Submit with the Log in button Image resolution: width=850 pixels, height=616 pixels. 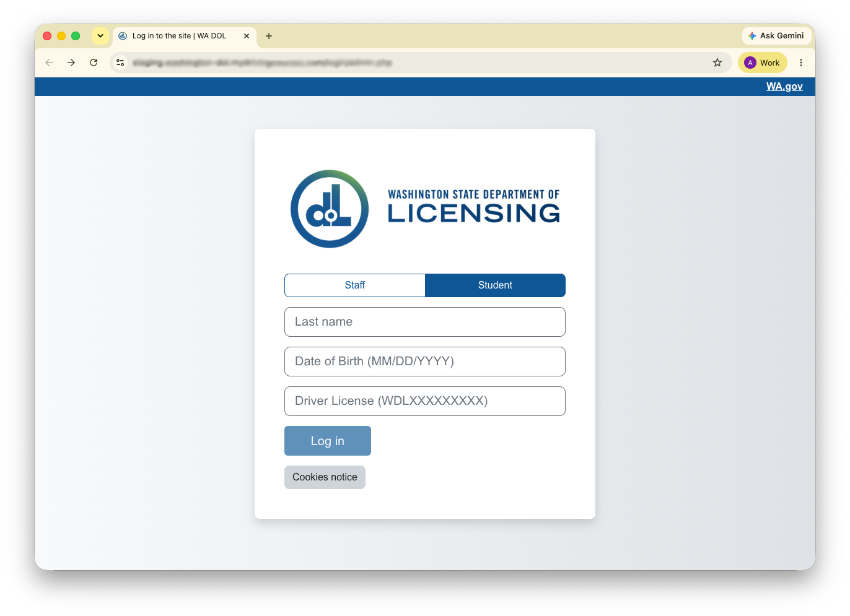click(x=328, y=441)
